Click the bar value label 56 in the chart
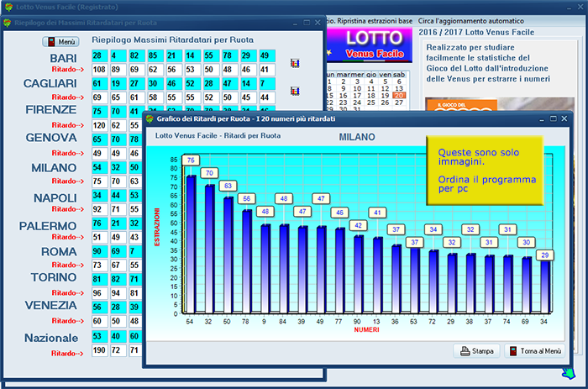588x389 pixels. point(246,198)
